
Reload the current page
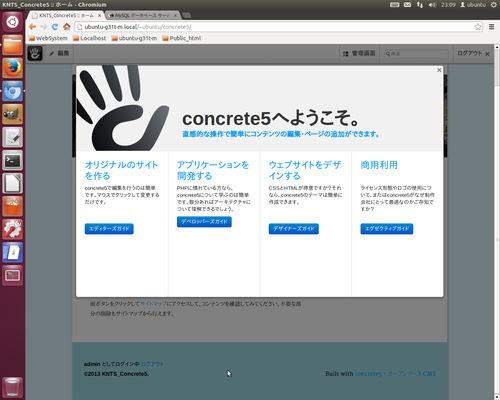pos(55,27)
